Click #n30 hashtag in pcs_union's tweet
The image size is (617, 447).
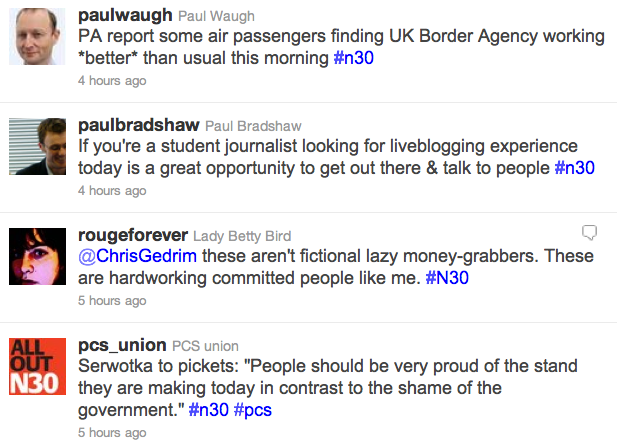[x=208, y=410]
